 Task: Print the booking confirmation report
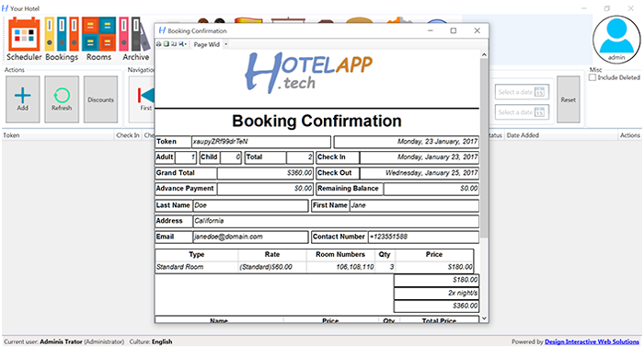click(159, 44)
